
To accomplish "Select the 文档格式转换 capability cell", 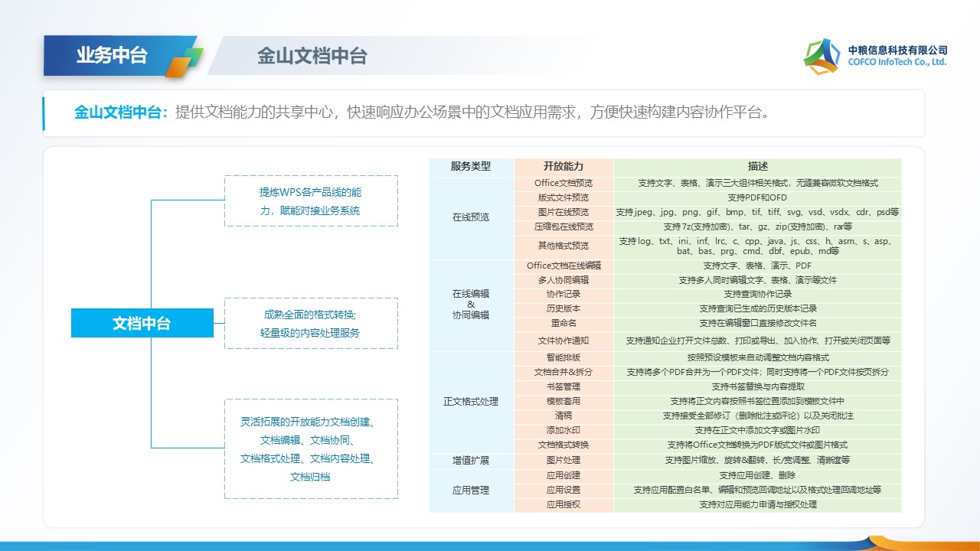I will 563,445.
